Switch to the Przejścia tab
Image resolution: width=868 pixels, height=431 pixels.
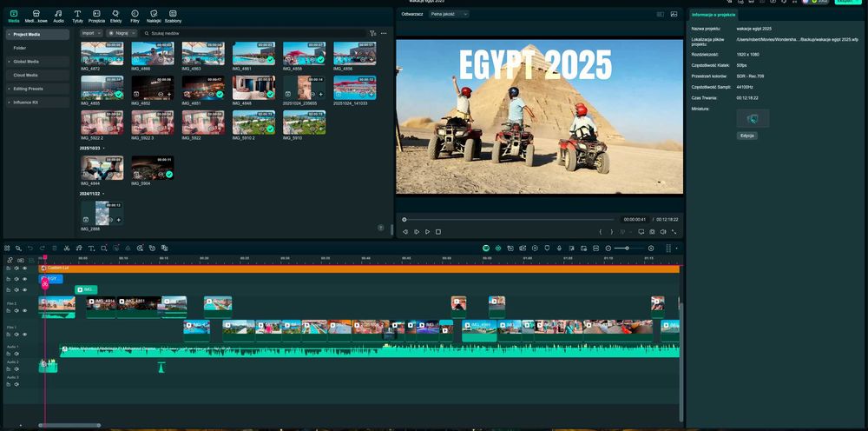(x=96, y=16)
